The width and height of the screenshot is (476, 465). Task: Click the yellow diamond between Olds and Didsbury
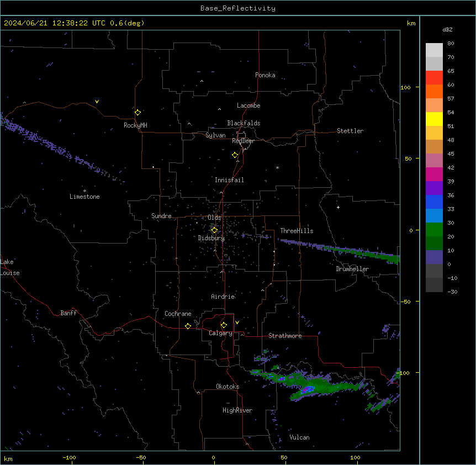coord(214,230)
